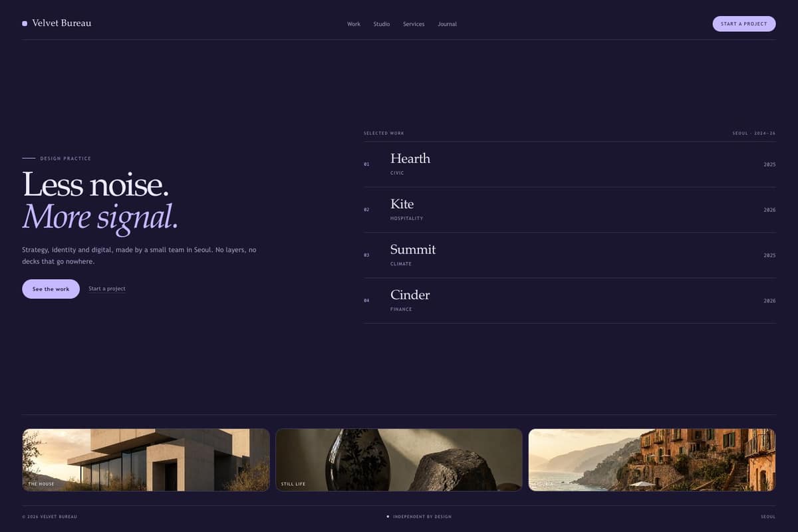View The House thumbnail image
798x532 pixels.
pyautogui.click(x=146, y=460)
